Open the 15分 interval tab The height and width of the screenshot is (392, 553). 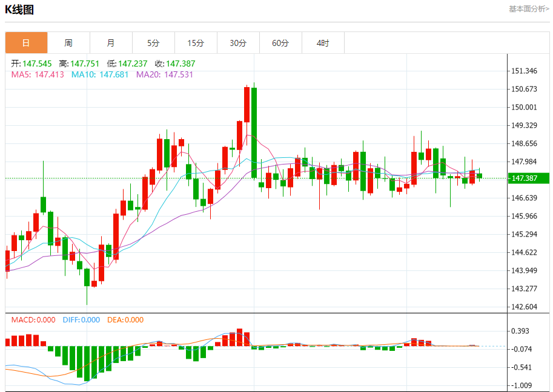(196, 43)
